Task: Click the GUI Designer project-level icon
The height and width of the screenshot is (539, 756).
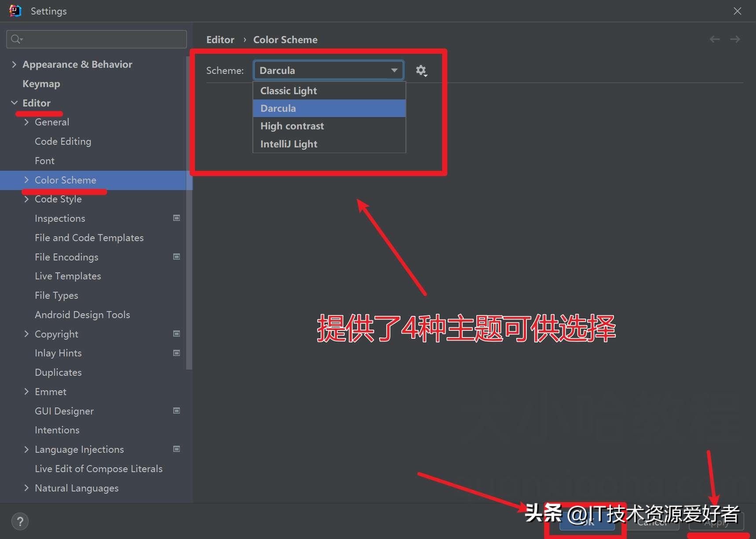Action: [177, 411]
